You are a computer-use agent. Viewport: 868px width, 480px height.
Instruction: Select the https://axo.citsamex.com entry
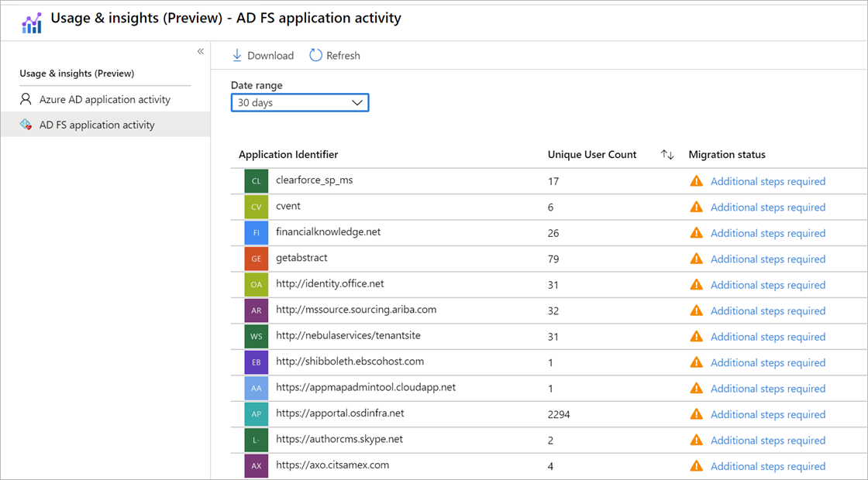click(x=332, y=465)
